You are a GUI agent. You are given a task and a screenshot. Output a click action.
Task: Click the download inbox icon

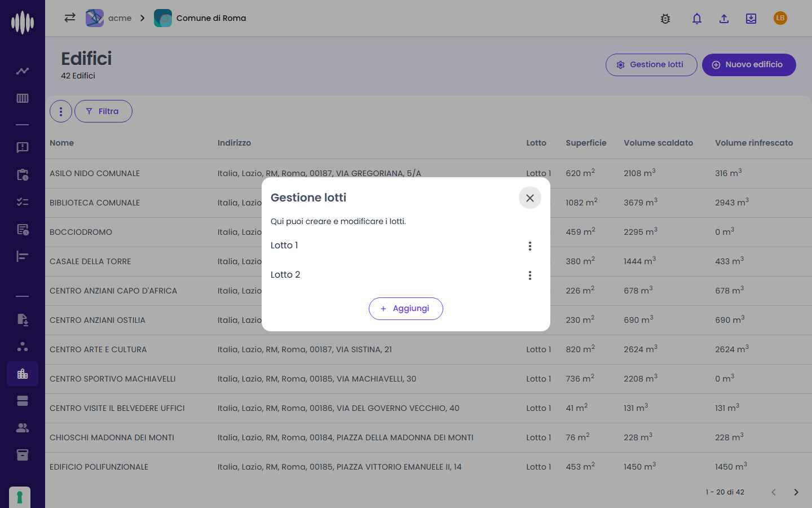coord(751,19)
